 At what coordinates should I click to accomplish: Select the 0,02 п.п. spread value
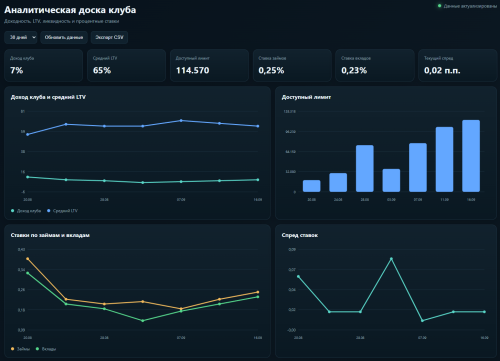[442, 70]
